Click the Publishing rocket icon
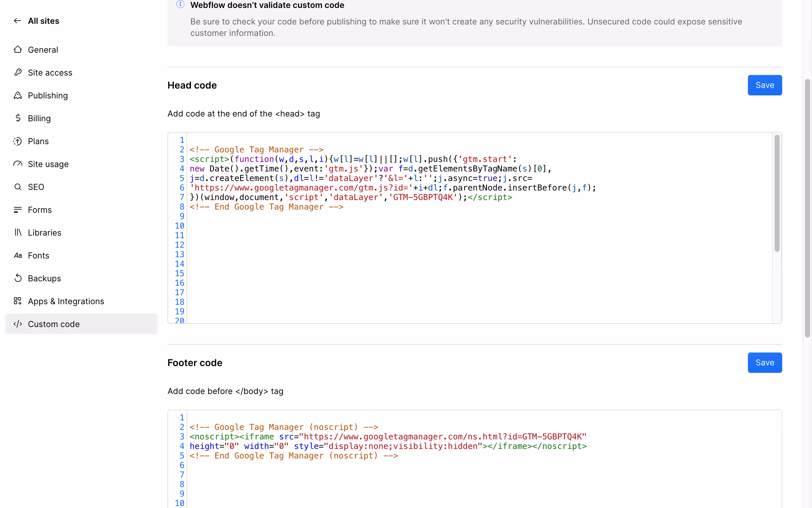This screenshot has height=508, width=812. [18, 95]
